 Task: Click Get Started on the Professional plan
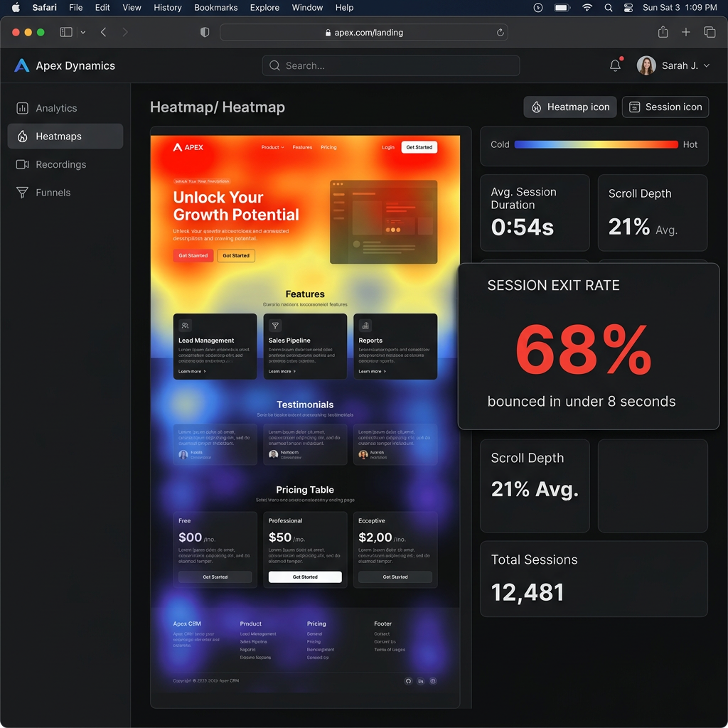(x=305, y=577)
